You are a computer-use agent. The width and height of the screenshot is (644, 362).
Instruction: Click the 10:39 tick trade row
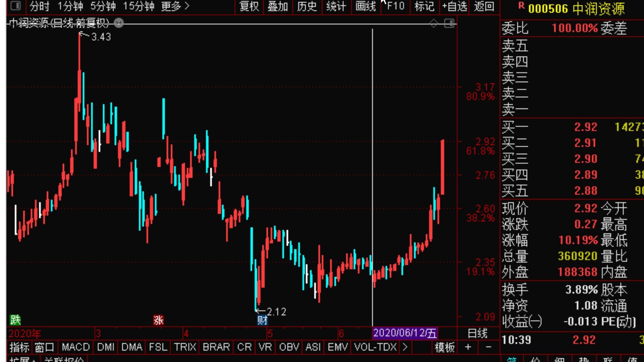(x=572, y=340)
